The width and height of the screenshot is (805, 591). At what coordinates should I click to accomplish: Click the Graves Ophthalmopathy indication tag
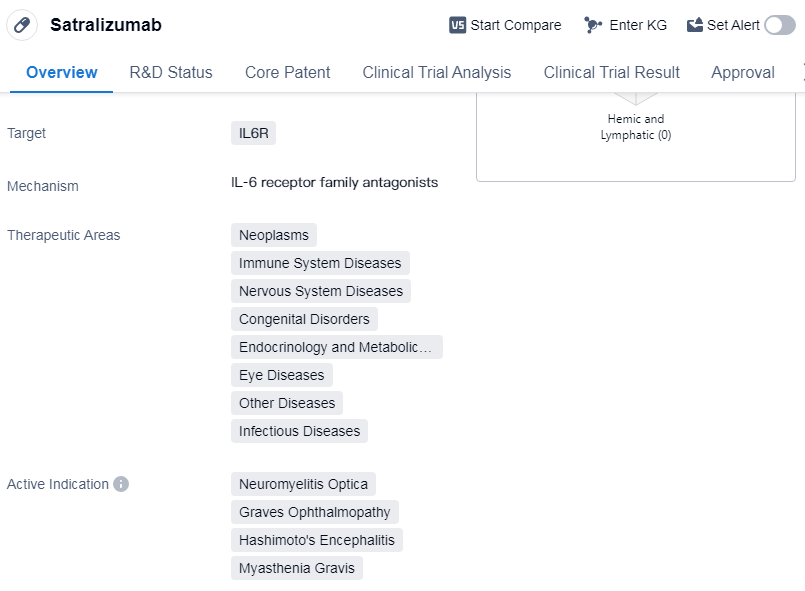[314, 512]
